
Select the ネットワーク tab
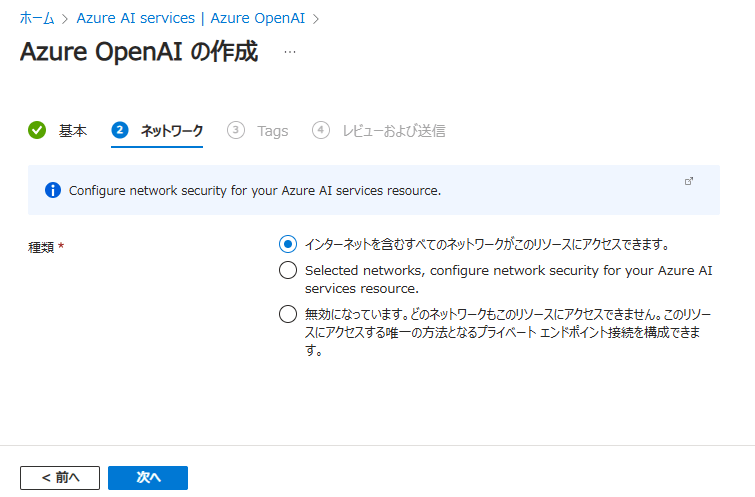[172, 131]
